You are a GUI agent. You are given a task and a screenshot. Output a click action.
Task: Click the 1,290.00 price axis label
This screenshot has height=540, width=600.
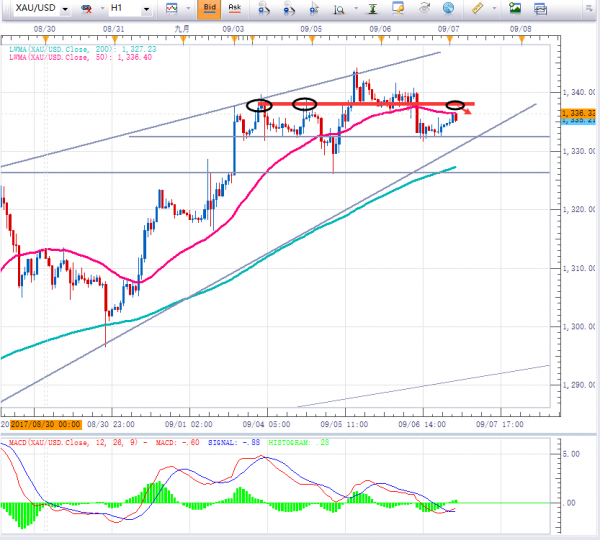(579, 385)
